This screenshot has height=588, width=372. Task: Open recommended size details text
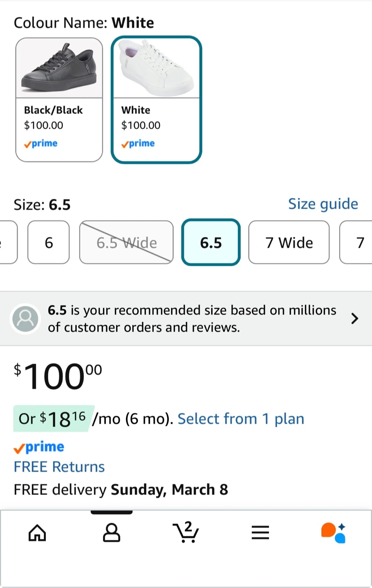tap(192, 318)
